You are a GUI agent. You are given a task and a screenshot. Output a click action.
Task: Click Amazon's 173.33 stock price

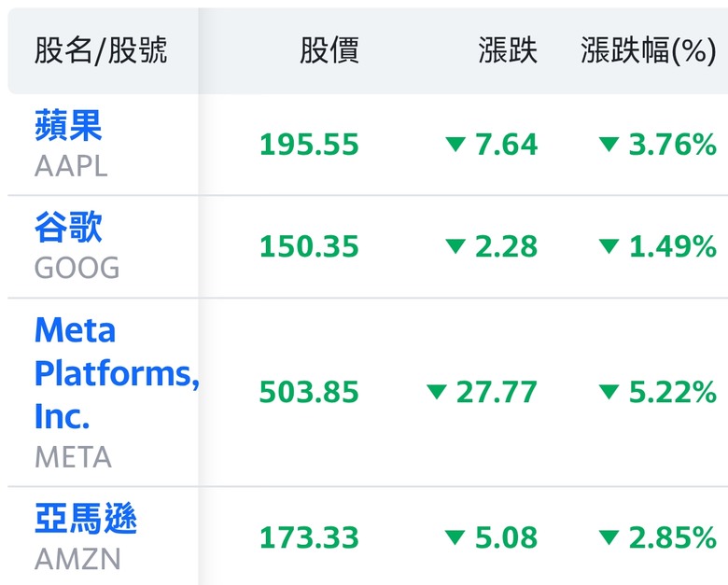point(309,537)
